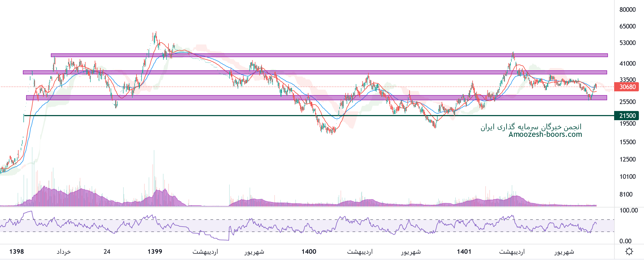
Task: Click the dark green 21500 price label
Action: (627, 116)
